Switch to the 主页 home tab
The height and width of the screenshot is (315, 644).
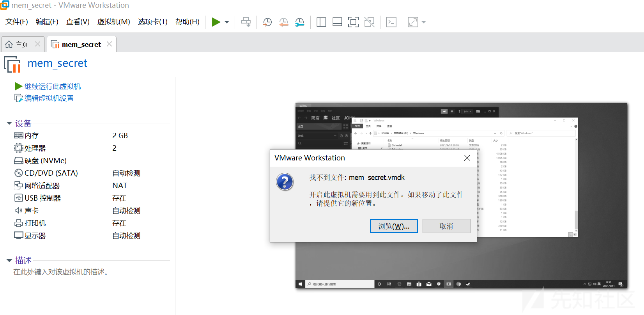point(22,44)
